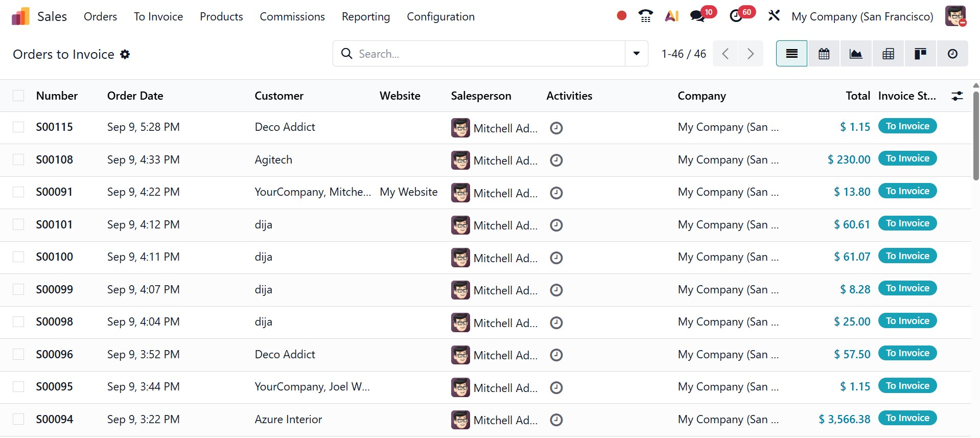Switch to calendar view

pyautogui.click(x=824, y=54)
